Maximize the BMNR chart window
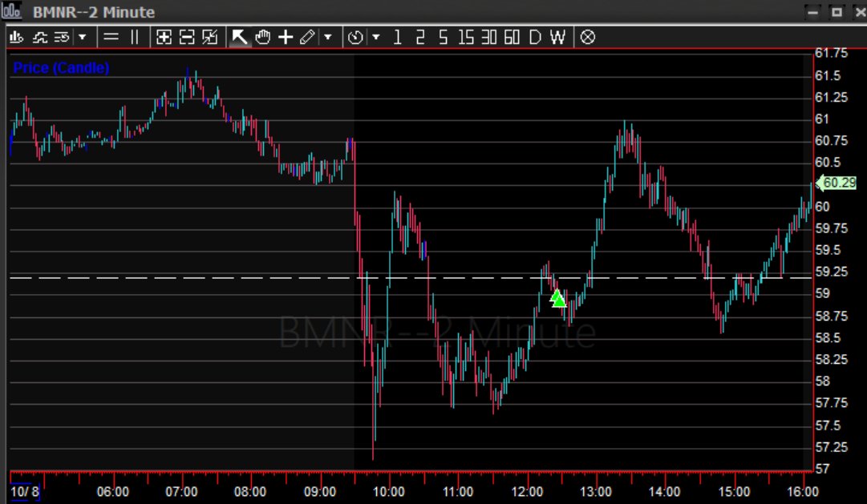 tap(837, 11)
